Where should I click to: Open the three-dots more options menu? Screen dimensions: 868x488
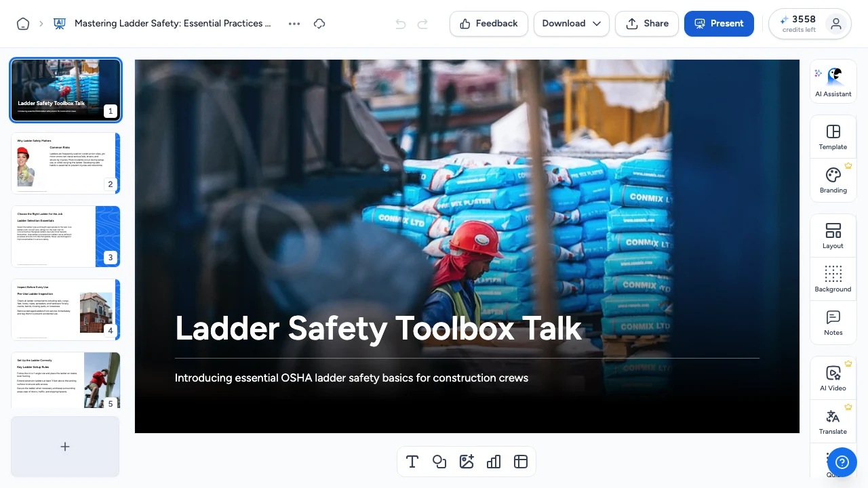(294, 24)
